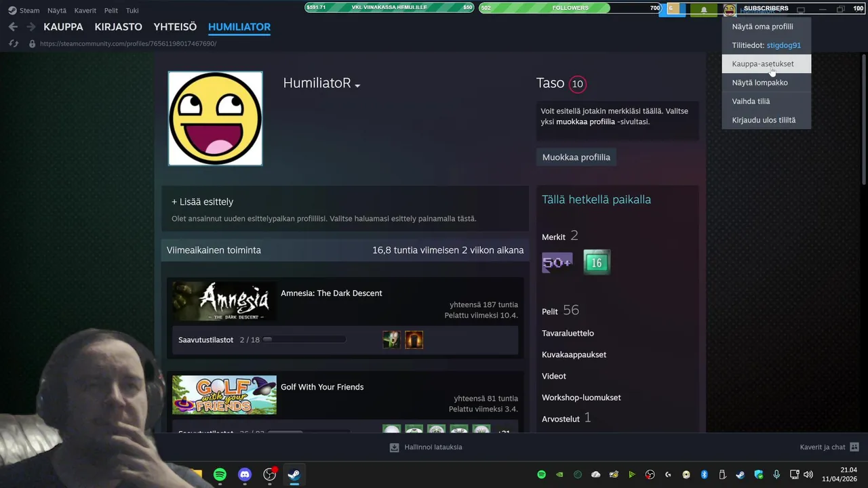Click the downloads manager icon

click(x=394, y=447)
